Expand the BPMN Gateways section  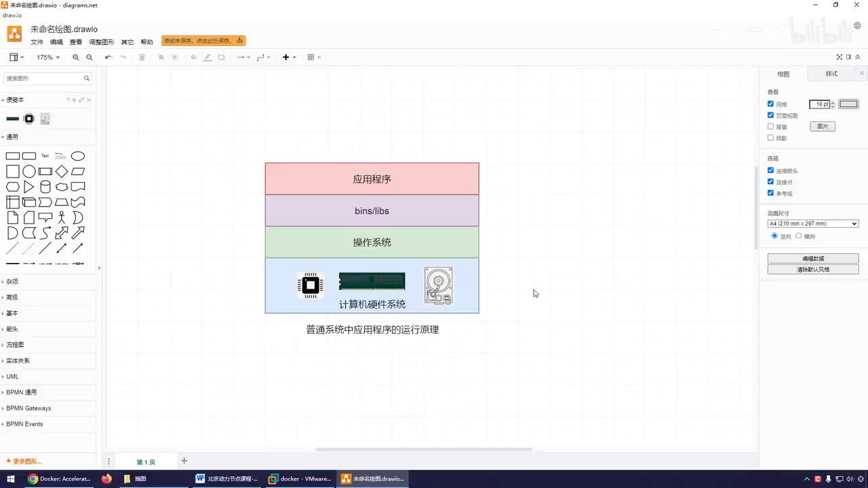28,408
